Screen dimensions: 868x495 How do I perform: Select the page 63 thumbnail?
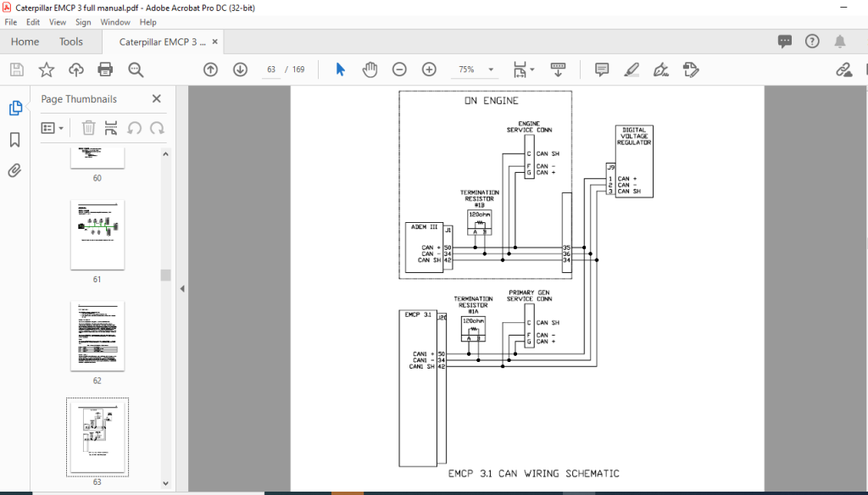[x=97, y=437]
